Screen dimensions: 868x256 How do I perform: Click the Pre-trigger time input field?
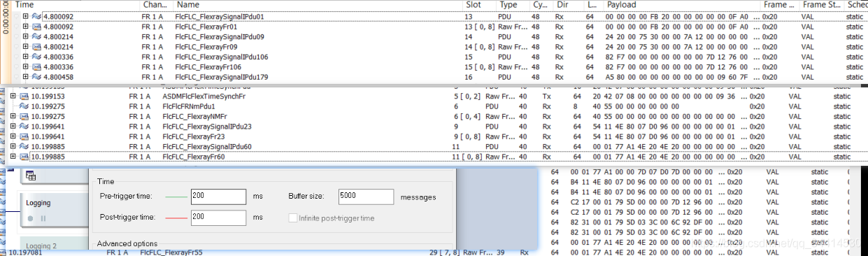218,197
